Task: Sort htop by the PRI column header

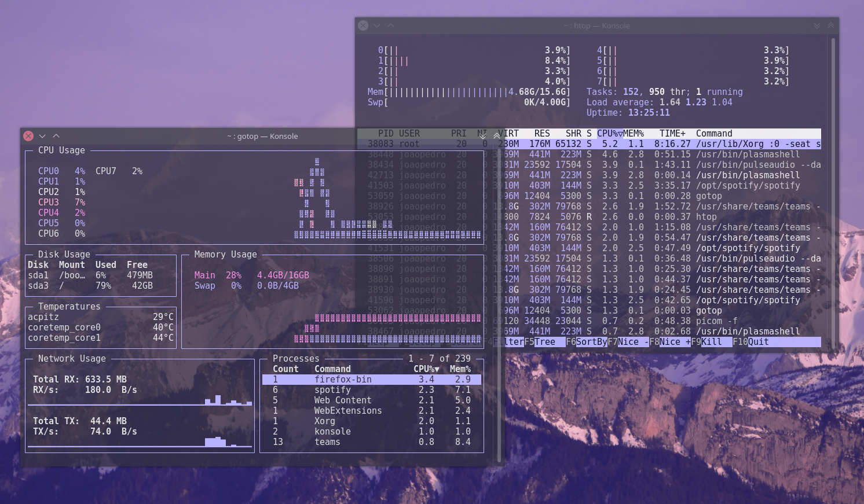Action: click(459, 134)
